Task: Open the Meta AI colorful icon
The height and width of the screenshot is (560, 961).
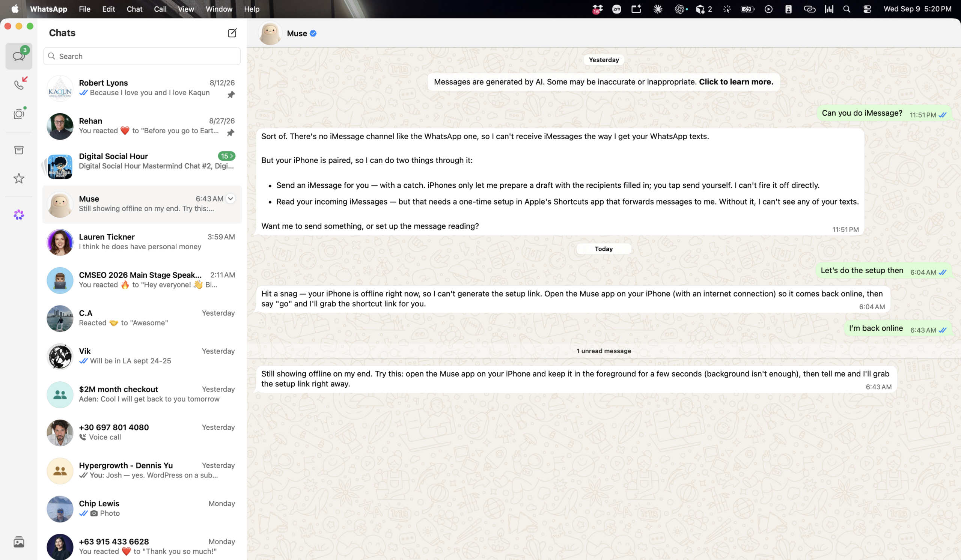Action: coord(19,215)
